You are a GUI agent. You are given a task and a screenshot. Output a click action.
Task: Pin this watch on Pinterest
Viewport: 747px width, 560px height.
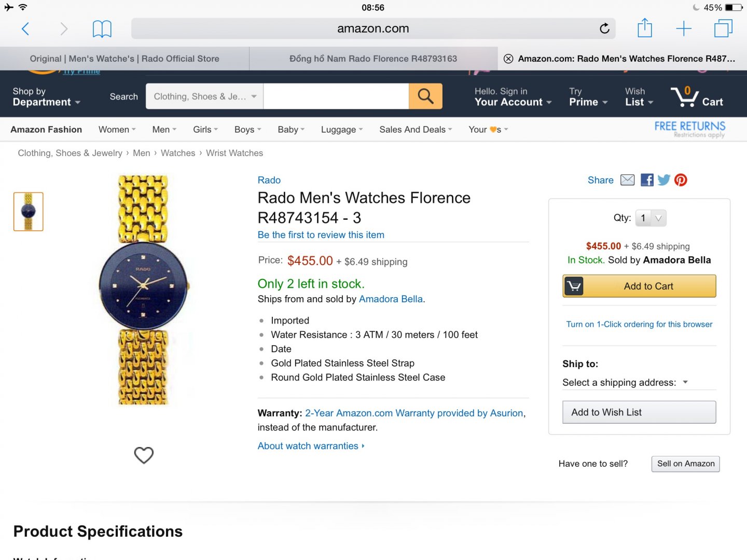pos(681,180)
